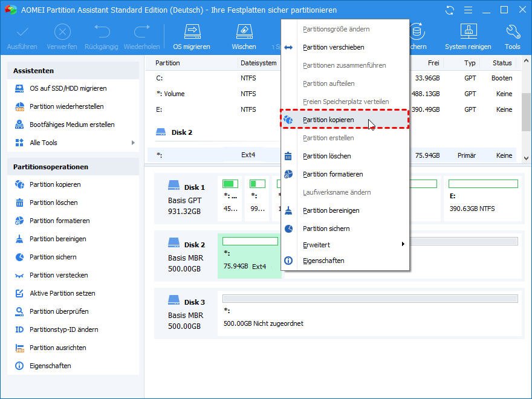Click the Dateisystem column header
The height and width of the screenshot is (399, 532).
[259, 63]
